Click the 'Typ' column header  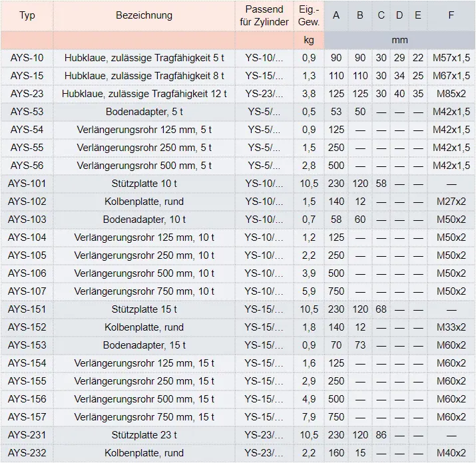(27, 15)
